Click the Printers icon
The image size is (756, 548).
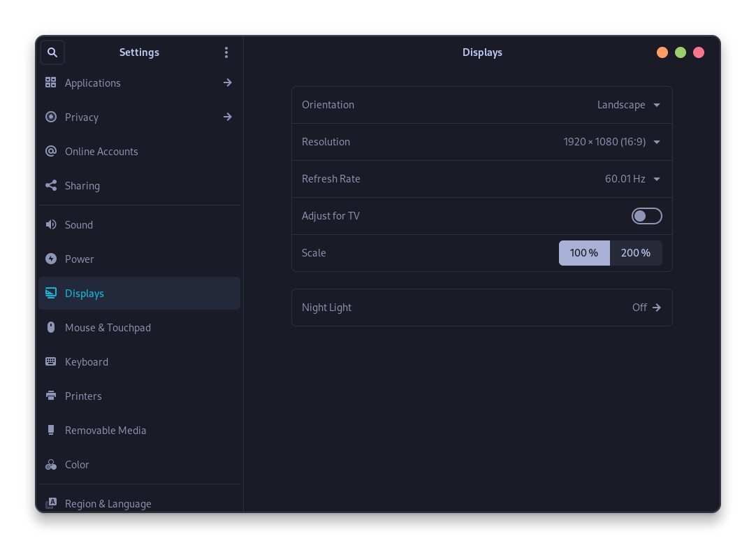click(x=50, y=396)
